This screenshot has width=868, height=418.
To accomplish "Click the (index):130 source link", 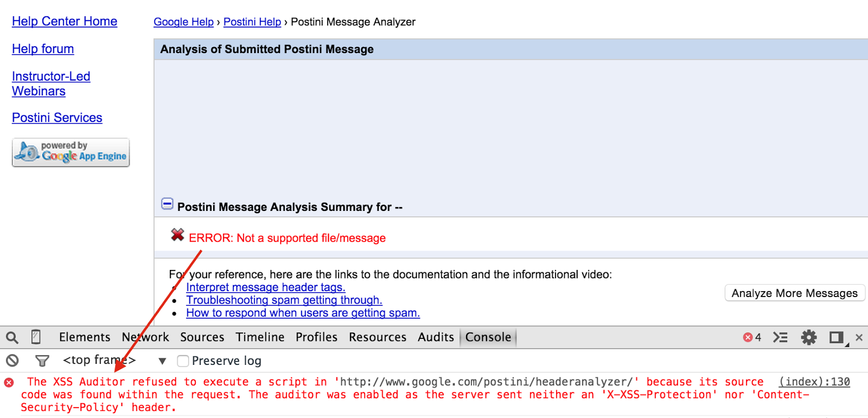I will 814,382.
